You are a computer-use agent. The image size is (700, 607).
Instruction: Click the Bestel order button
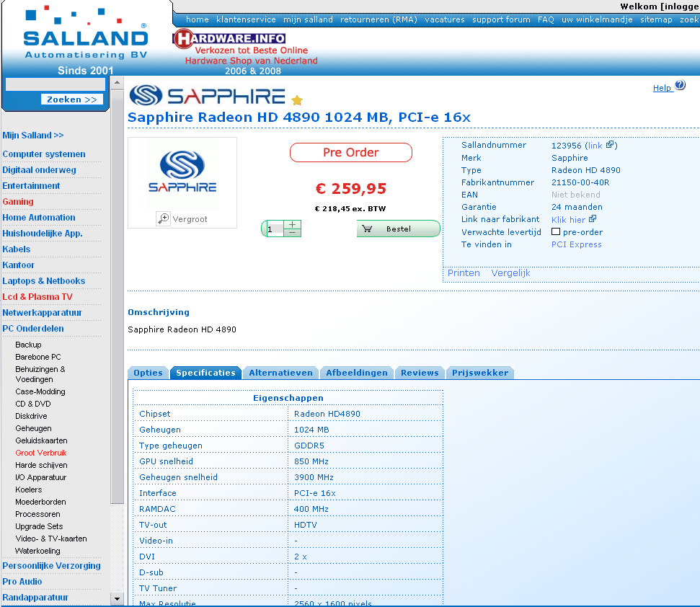398,229
